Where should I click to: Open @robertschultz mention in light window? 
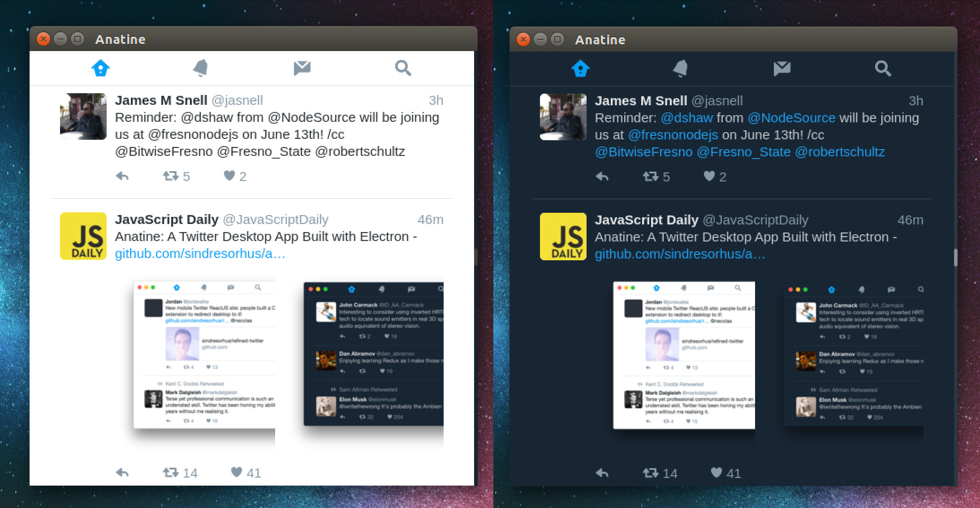coord(360,151)
